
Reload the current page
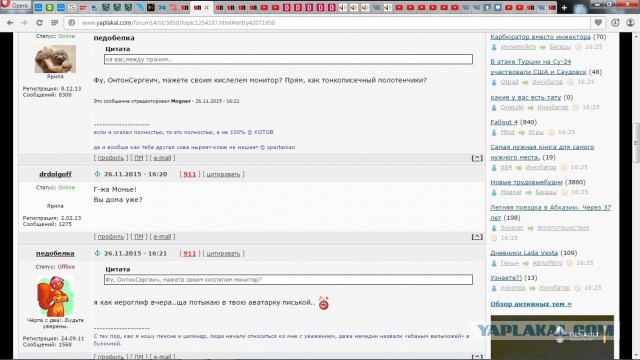pyautogui.click(x=39, y=23)
